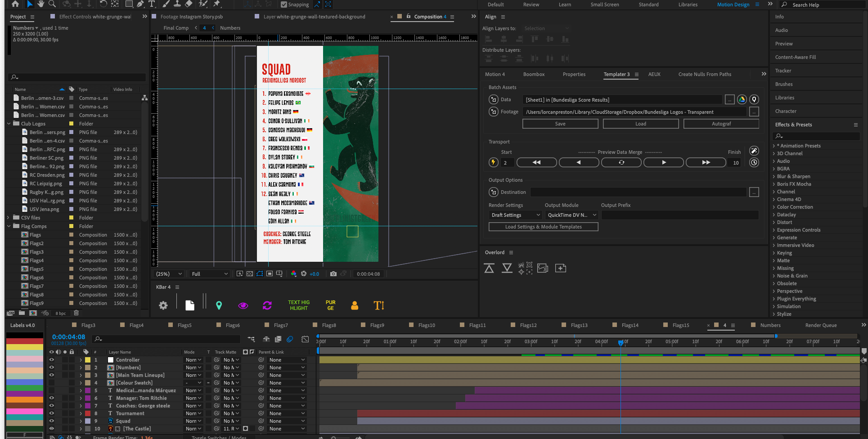The image size is (868, 439).
Task: Click the orange text height KBar button
Action: click(x=379, y=305)
